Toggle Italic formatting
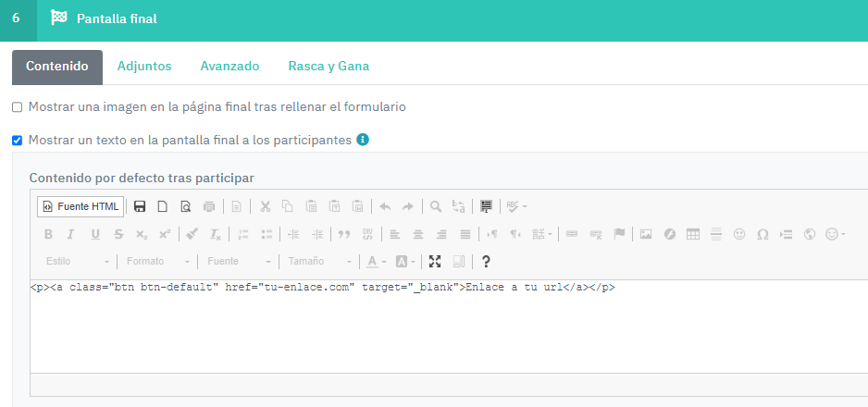The width and height of the screenshot is (868, 407). pos(70,234)
